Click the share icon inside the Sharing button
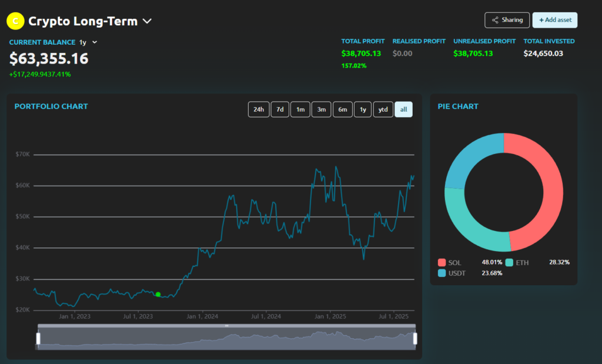 coord(494,20)
